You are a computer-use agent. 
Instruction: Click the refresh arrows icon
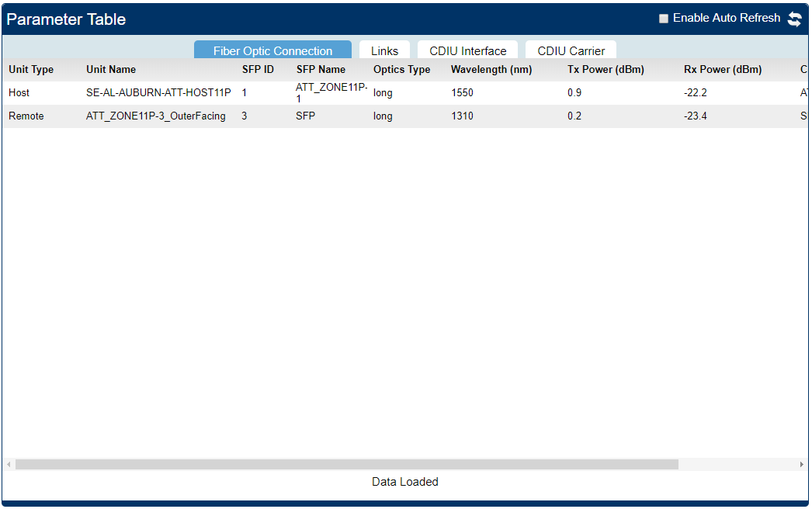pos(795,19)
